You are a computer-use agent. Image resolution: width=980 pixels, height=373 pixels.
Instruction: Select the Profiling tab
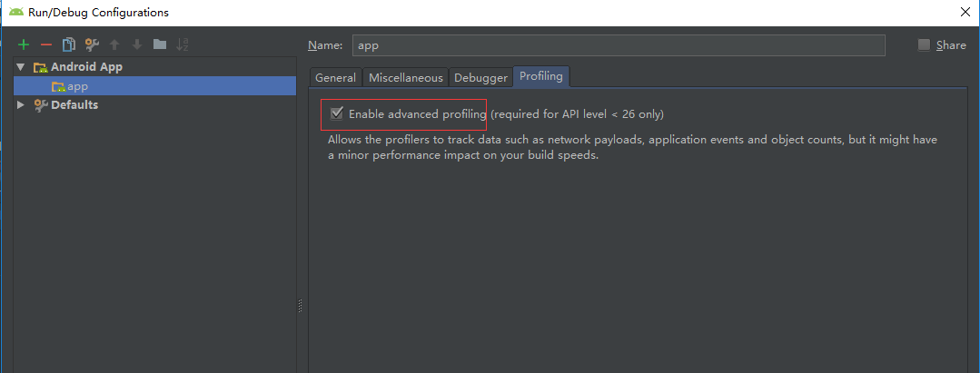541,77
